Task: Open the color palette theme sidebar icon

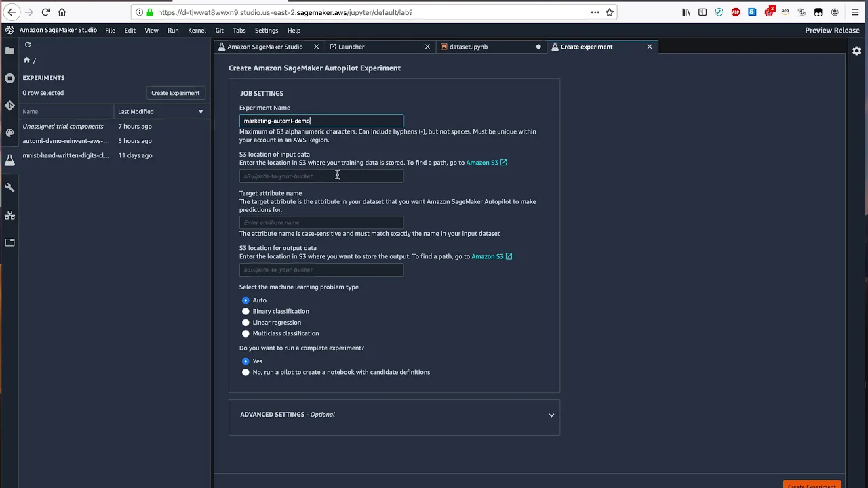Action: coord(9,133)
